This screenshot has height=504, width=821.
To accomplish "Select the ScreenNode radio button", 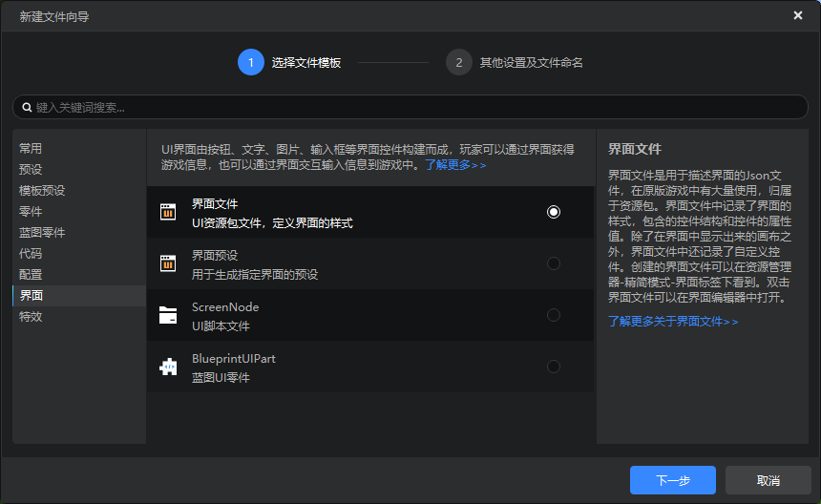I will pyautogui.click(x=554, y=315).
